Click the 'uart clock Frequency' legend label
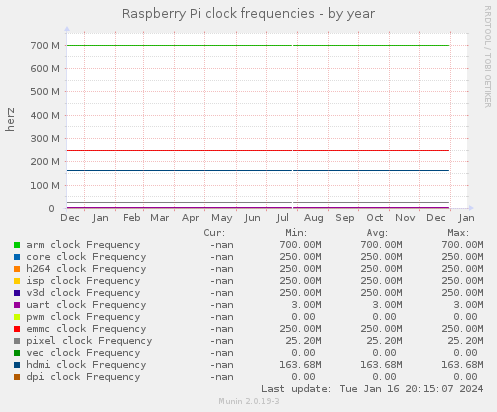 [x=86, y=305]
